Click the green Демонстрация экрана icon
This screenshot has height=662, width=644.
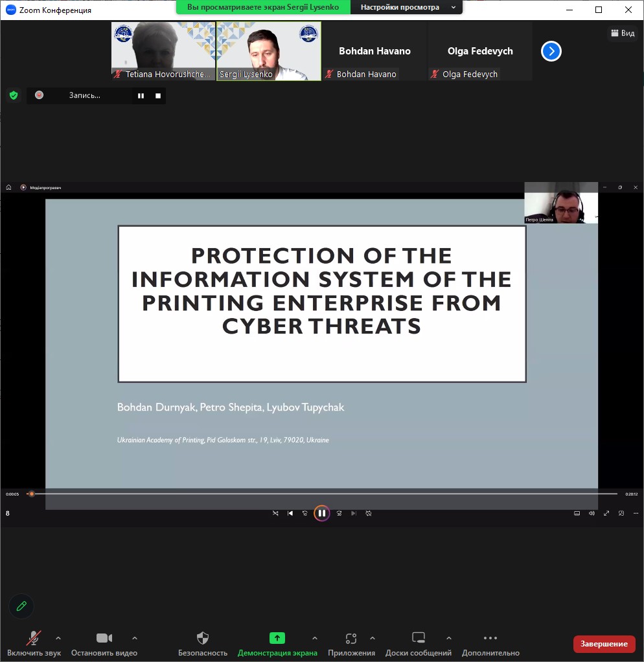tap(277, 639)
